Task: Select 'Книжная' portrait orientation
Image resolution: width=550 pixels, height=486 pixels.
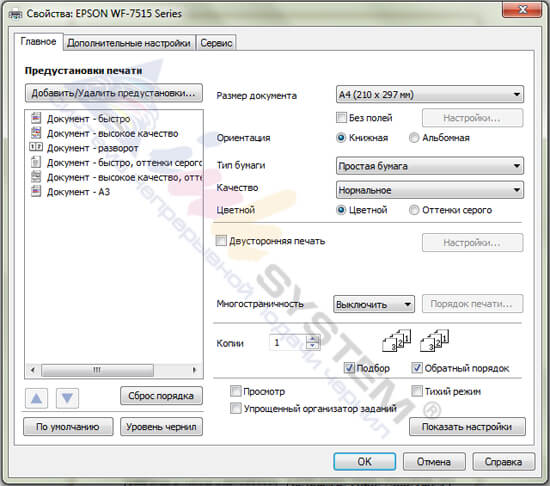Action: (341, 137)
